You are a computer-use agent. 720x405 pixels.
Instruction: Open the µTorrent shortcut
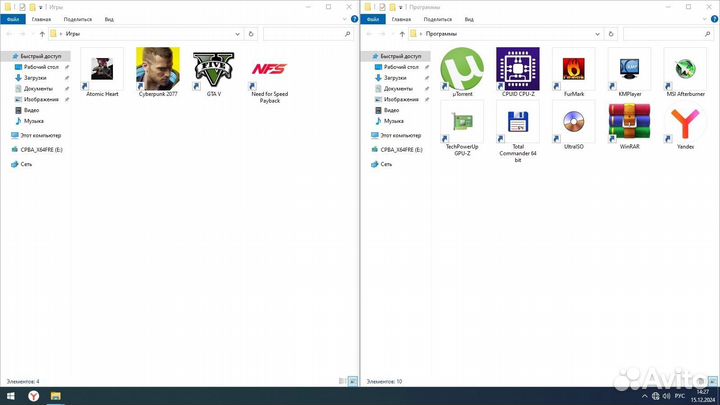click(462, 72)
